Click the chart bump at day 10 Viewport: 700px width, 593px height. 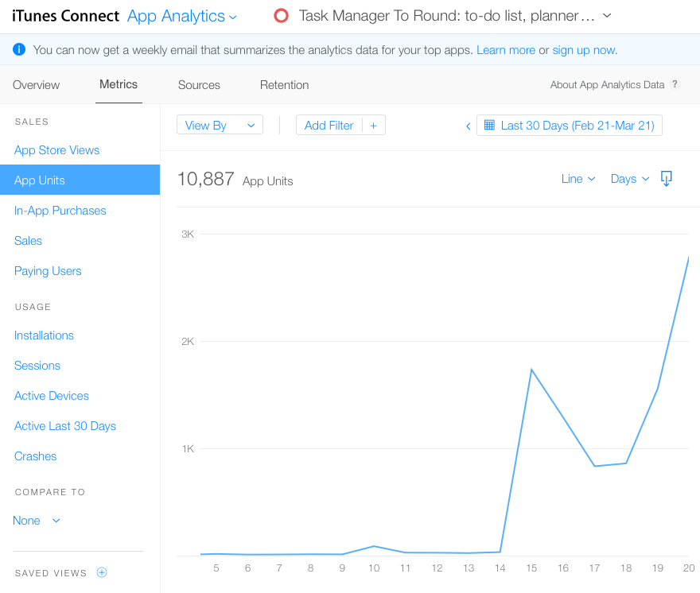tap(374, 546)
